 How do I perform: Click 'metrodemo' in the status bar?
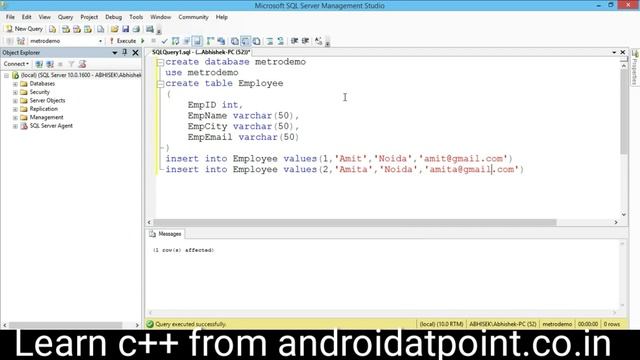[557, 324]
